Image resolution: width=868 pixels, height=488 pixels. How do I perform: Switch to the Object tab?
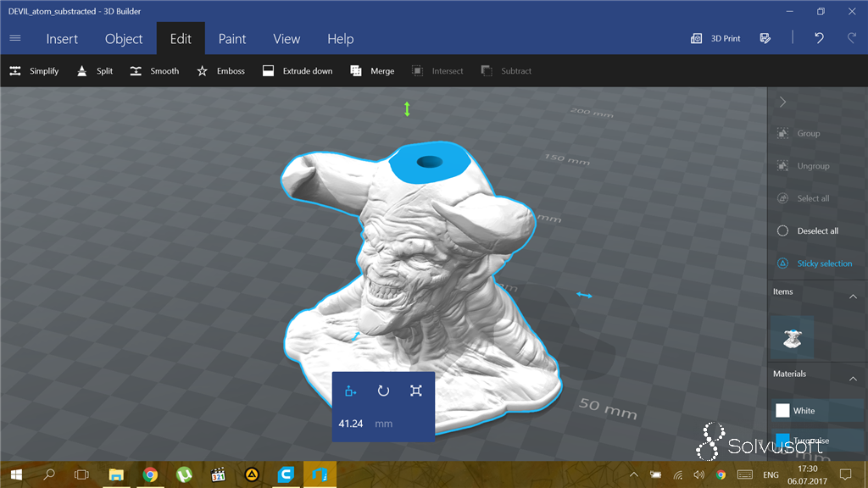pyautogui.click(x=124, y=39)
